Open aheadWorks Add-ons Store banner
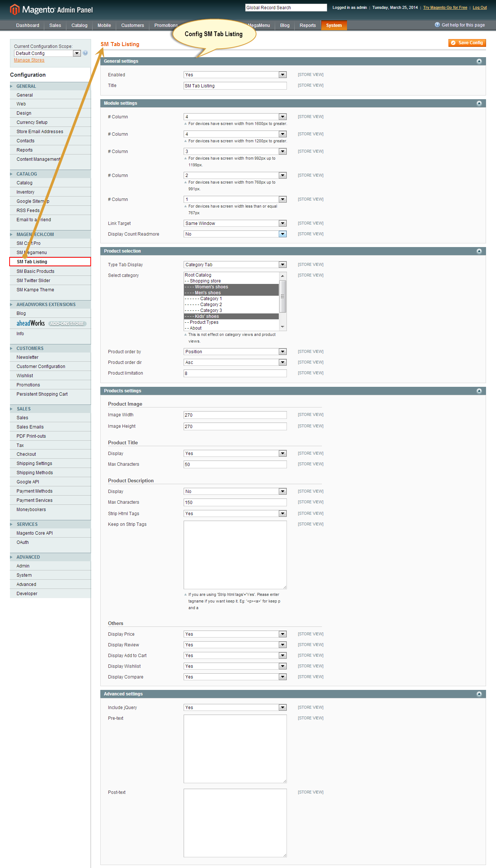Image resolution: width=496 pixels, height=868 pixels. [x=51, y=323]
